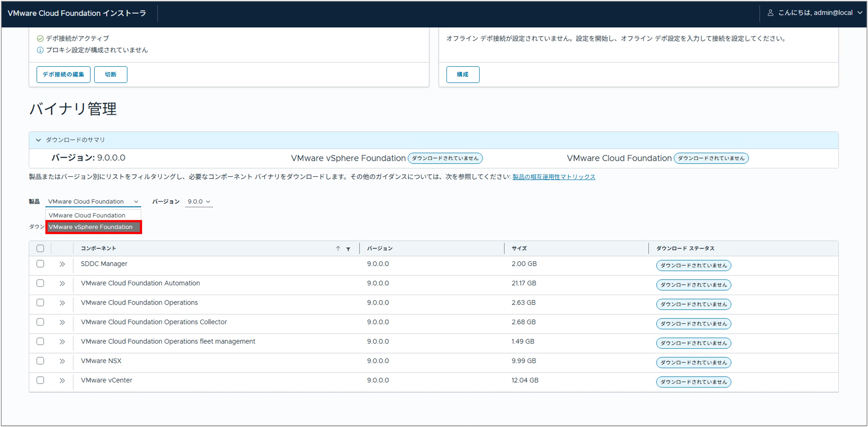Click the 切断 disconnect button
The image size is (868, 427).
[111, 74]
